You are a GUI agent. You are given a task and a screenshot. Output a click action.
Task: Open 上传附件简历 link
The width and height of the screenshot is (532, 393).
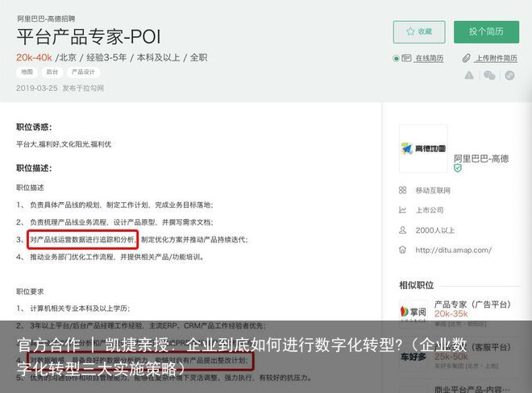point(497,58)
